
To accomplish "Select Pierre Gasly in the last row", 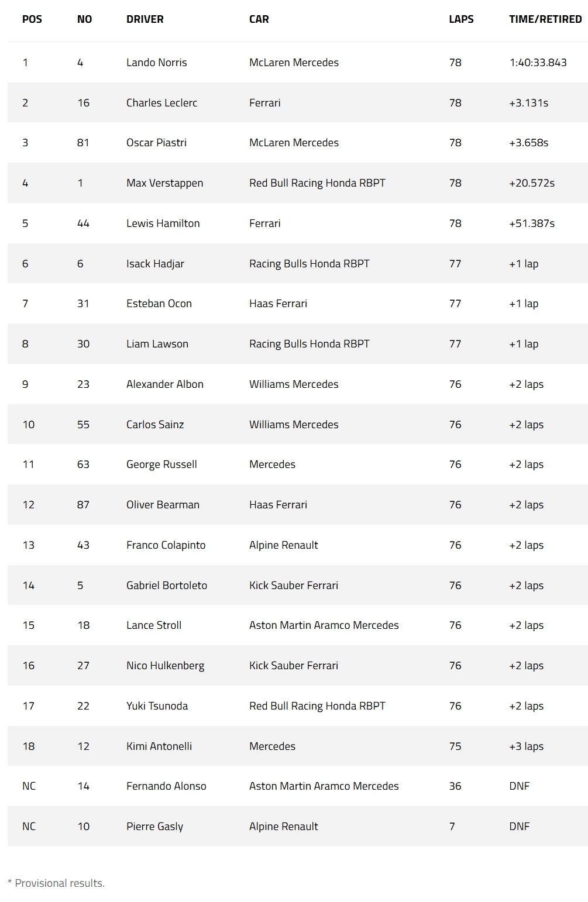I will [x=154, y=827].
